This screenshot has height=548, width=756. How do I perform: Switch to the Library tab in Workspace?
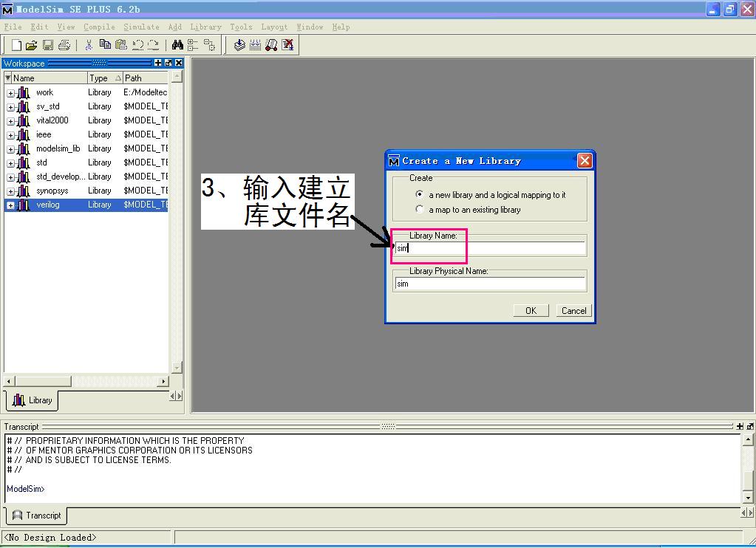33,400
